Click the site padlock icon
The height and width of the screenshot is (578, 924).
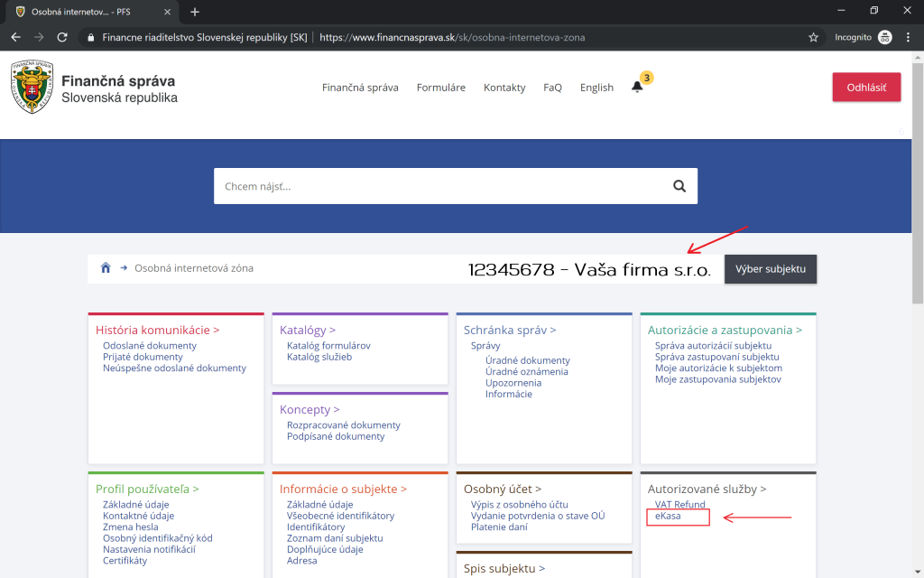coord(90,37)
